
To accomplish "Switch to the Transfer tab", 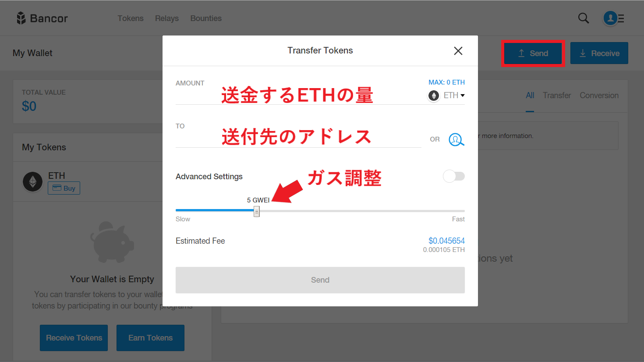I will pyautogui.click(x=557, y=96).
